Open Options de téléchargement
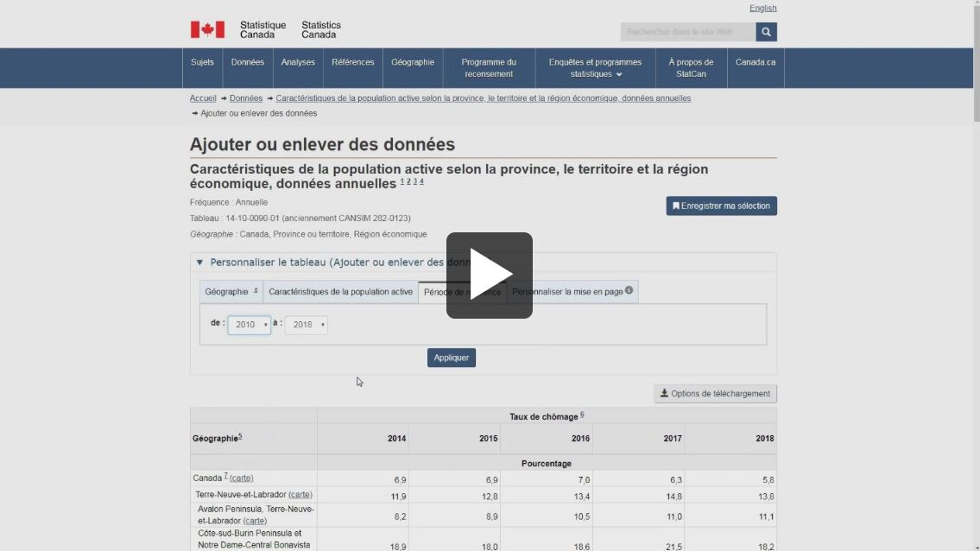 (715, 394)
